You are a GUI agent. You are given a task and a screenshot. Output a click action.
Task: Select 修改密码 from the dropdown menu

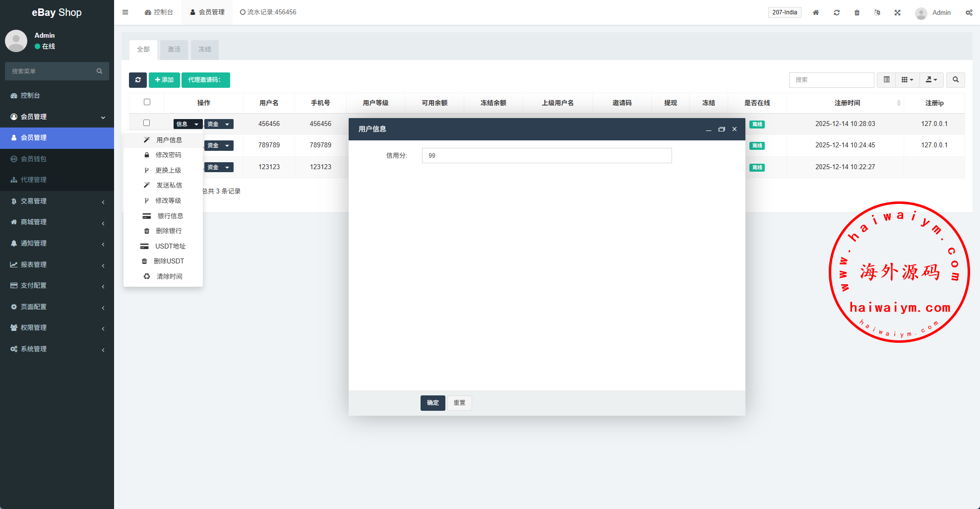(x=168, y=155)
